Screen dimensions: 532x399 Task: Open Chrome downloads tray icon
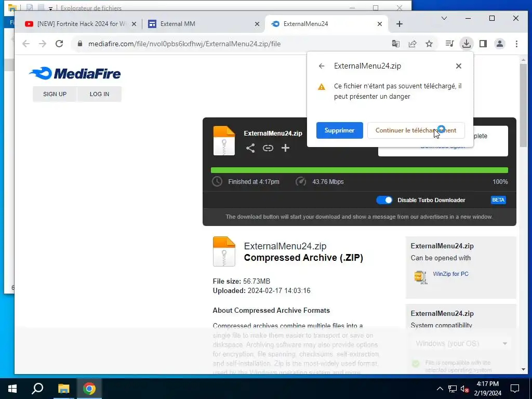click(x=467, y=44)
